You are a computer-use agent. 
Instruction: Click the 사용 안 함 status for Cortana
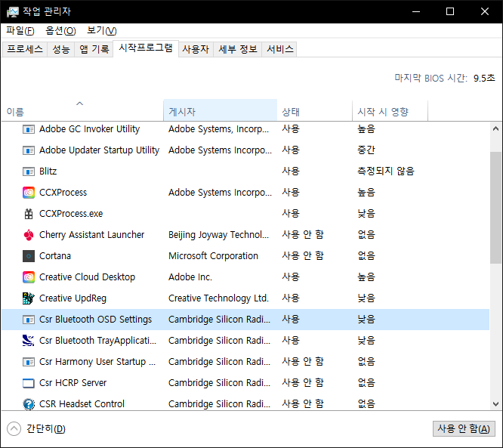[x=303, y=256]
